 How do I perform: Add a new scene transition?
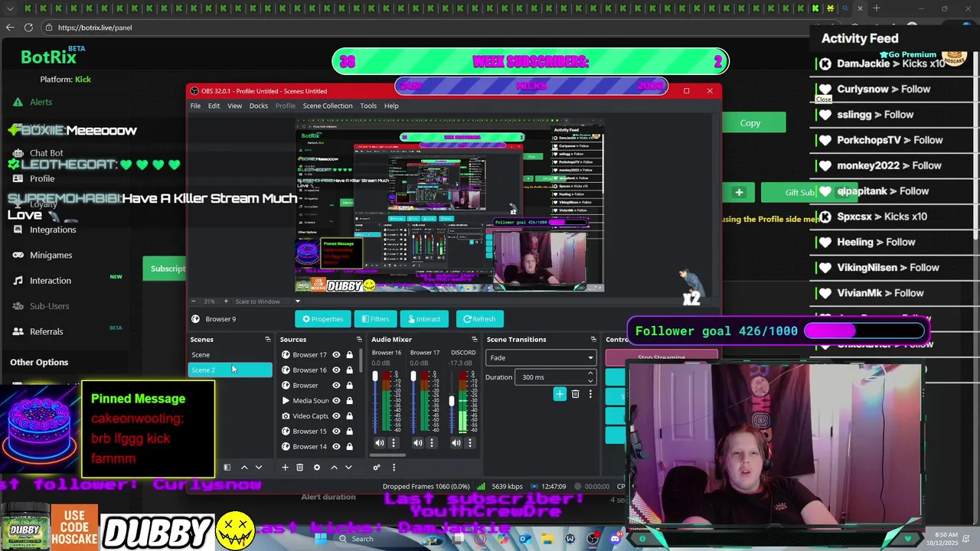(560, 394)
